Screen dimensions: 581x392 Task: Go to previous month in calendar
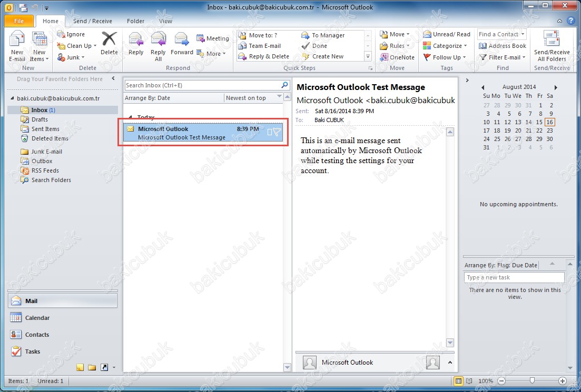(x=482, y=87)
